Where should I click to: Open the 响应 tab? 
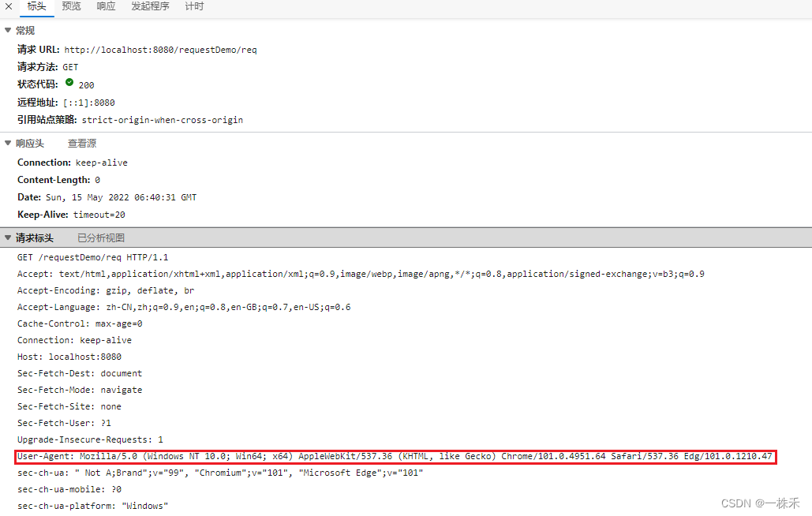107,7
